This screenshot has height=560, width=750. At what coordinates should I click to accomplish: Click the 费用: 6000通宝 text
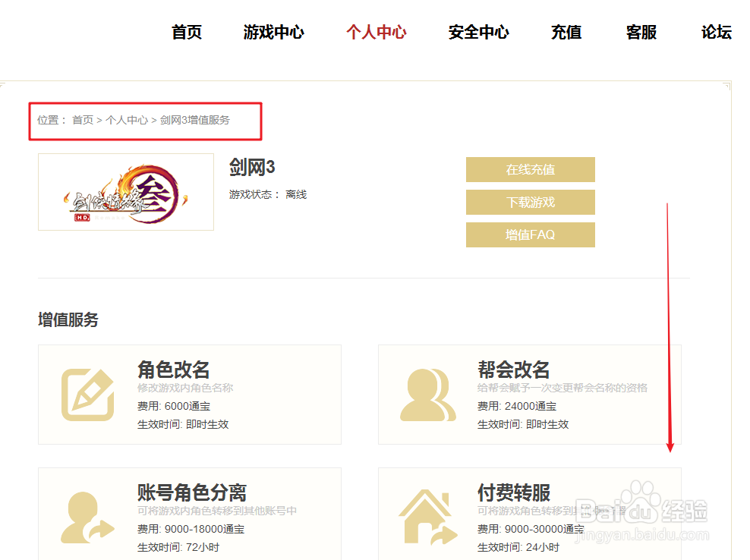click(x=174, y=406)
